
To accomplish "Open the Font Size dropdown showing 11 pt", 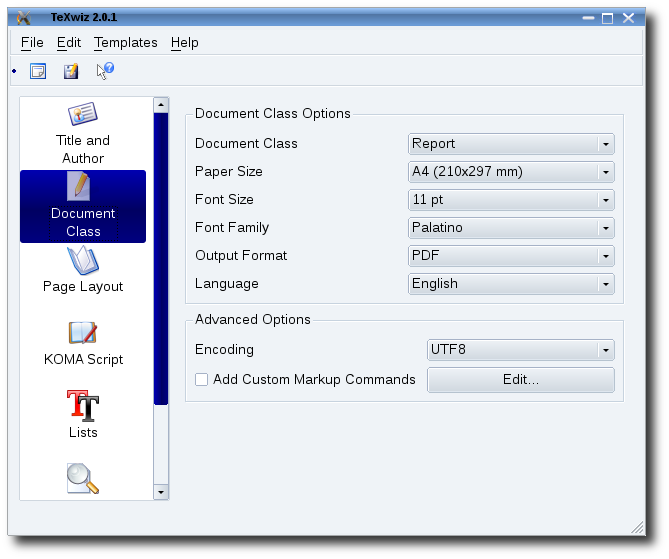I will tap(511, 200).
